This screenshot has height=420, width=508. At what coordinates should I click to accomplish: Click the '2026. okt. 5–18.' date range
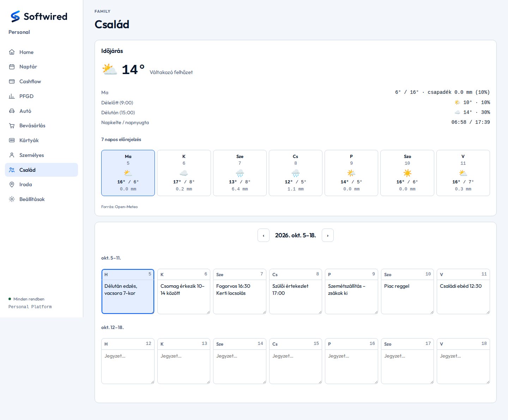click(296, 235)
